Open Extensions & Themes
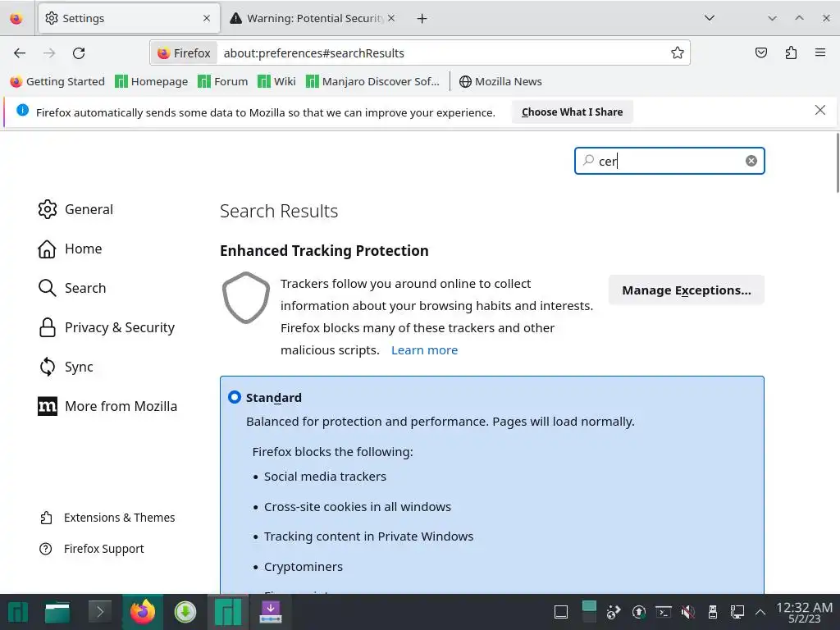Screen dimensions: 840x630 [x=107, y=518]
